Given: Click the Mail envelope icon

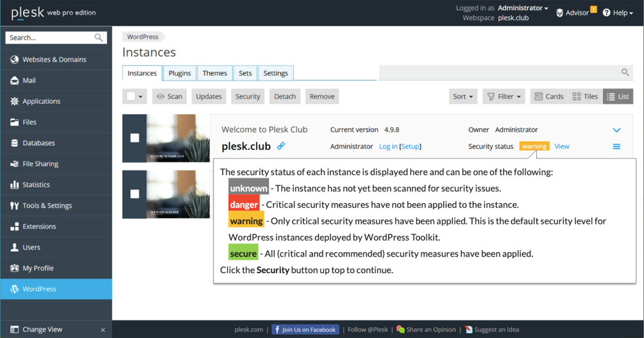Looking at the screenshot, I should coord(14,81).
